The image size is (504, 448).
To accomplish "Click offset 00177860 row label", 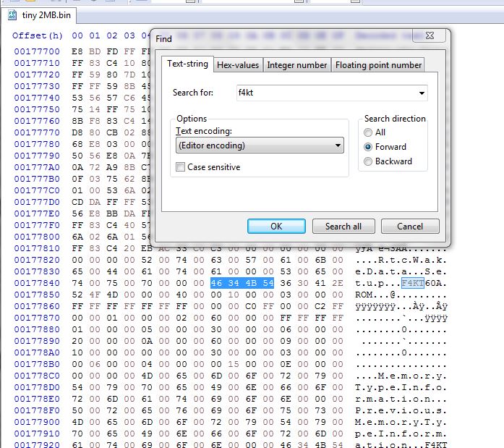I will pyautogui.click(x=37, y=306).
